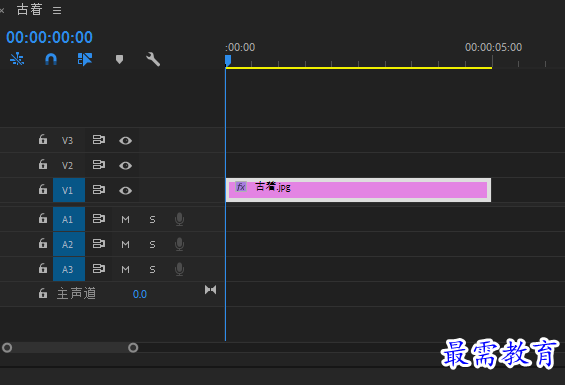Image resolution: width=565 pixels, height=385 pixels.
Task: Hide track V2 output with eye icon
Action: pos(125,165)
